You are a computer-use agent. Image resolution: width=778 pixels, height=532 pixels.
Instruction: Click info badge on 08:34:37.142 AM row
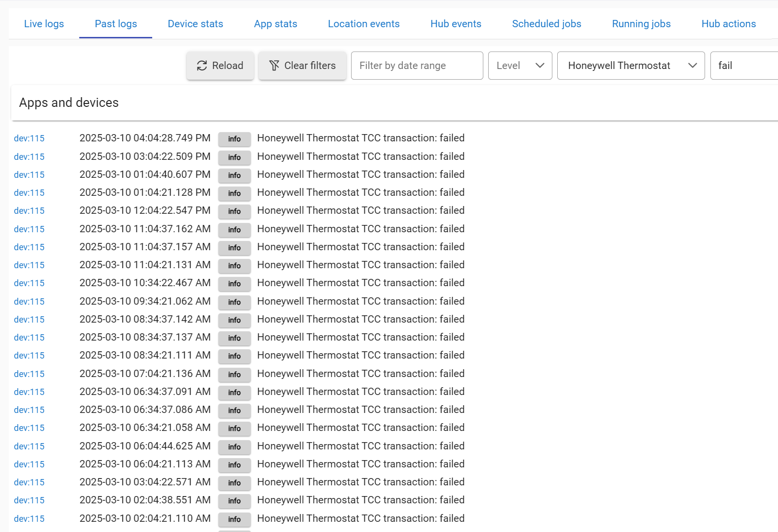234,320
